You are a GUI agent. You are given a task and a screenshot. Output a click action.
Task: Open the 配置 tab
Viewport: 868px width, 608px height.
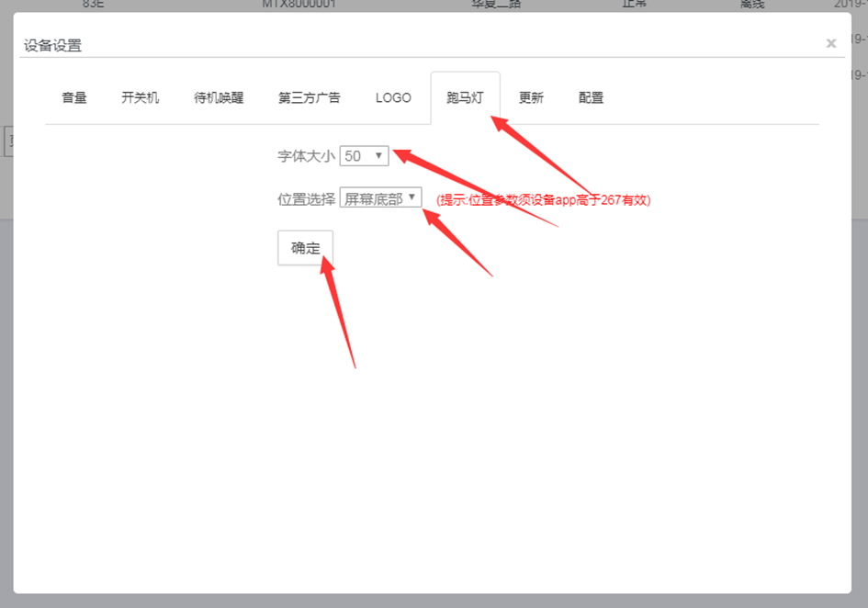click(x=591, y=97)
